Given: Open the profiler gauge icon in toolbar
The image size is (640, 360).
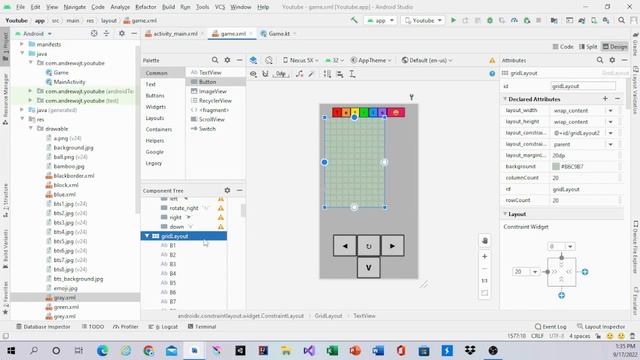Looking at the screenshot, I should click(514, 20).
